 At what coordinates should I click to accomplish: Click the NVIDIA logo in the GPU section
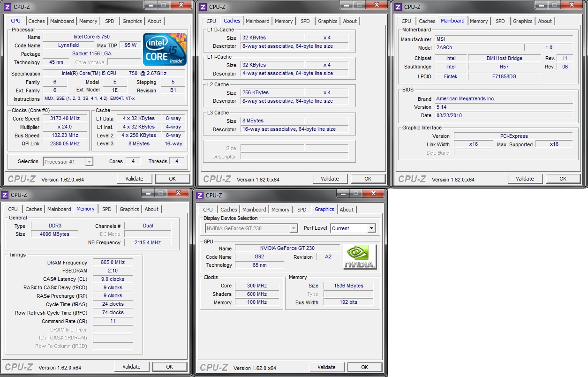(x=360, y=257)
